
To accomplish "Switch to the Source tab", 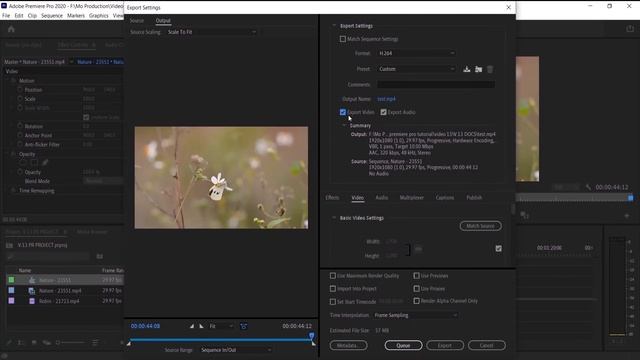I will coord(137,20).
